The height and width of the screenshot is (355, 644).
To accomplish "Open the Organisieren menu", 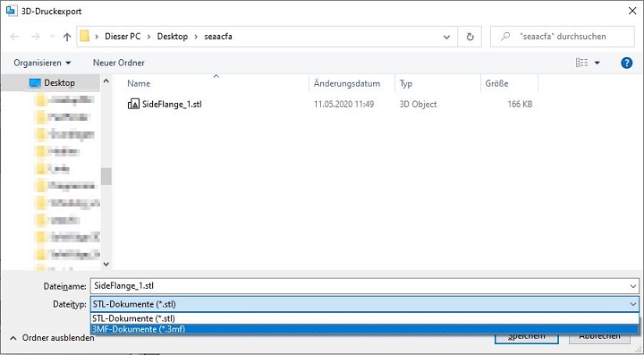I will click(x=42, y=63).
